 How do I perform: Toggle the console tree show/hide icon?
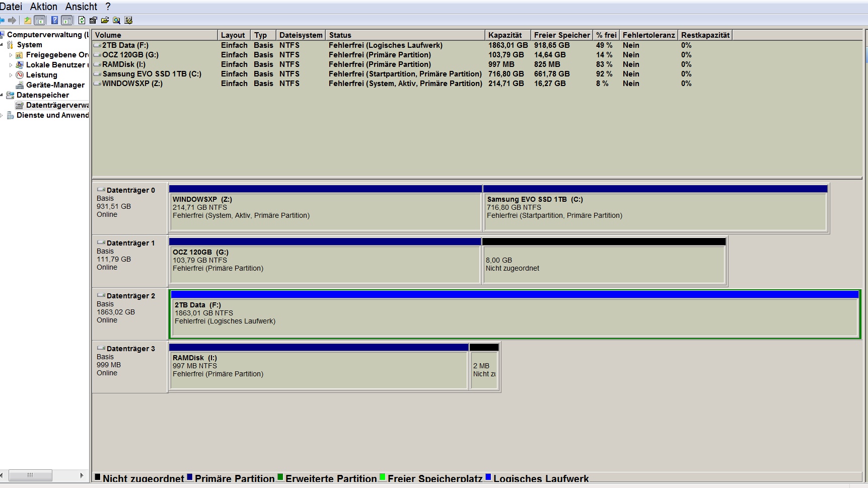[39, 20]
